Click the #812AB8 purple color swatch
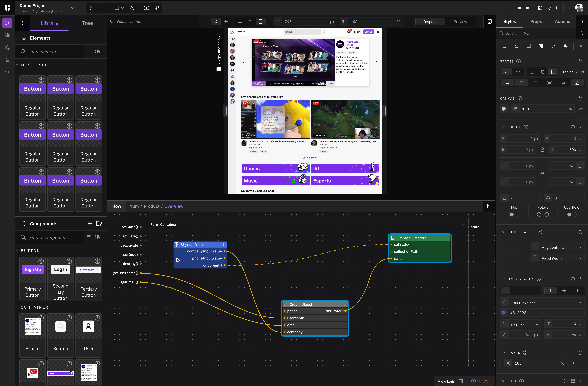Viewport: 588px width, 386px height. point(504,313)
